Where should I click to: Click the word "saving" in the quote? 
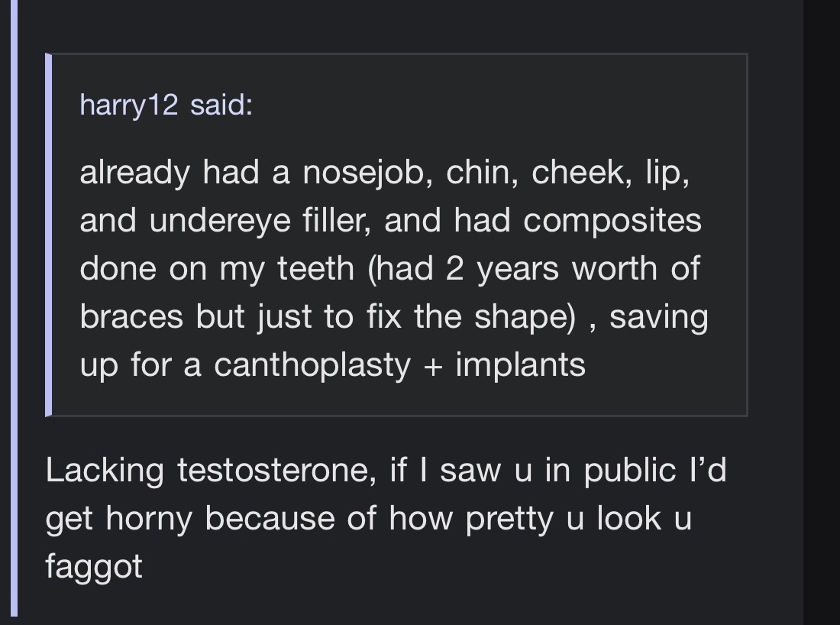click(658, 316)
